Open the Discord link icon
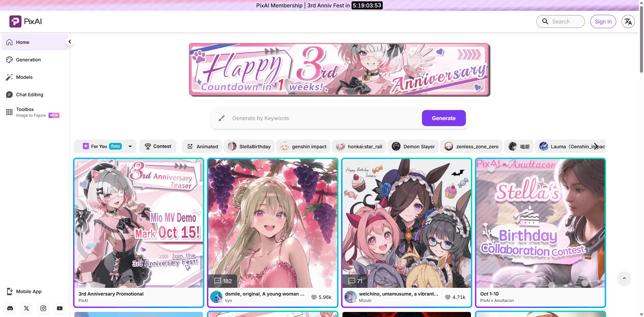This screenshot has width=644, height=317. [x=10, y=308]
